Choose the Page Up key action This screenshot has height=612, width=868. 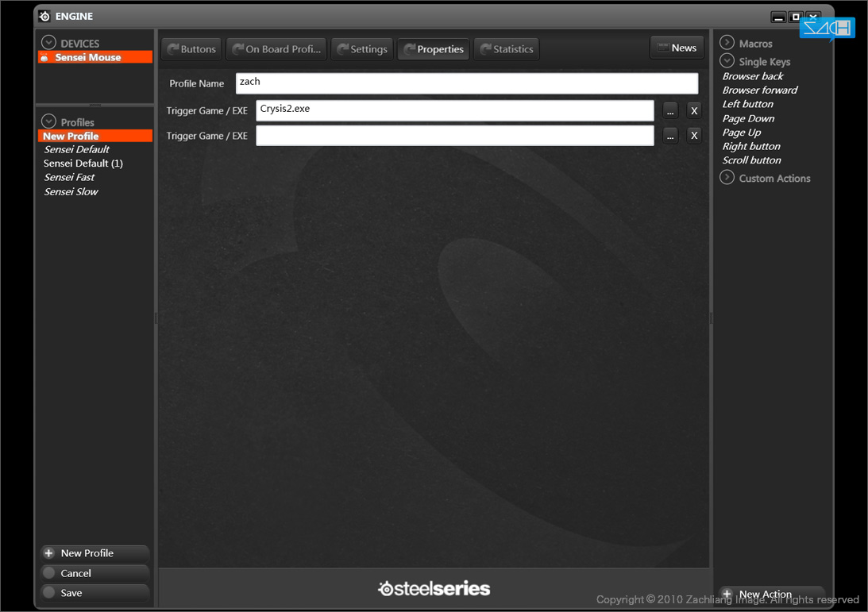click(741, 133)
